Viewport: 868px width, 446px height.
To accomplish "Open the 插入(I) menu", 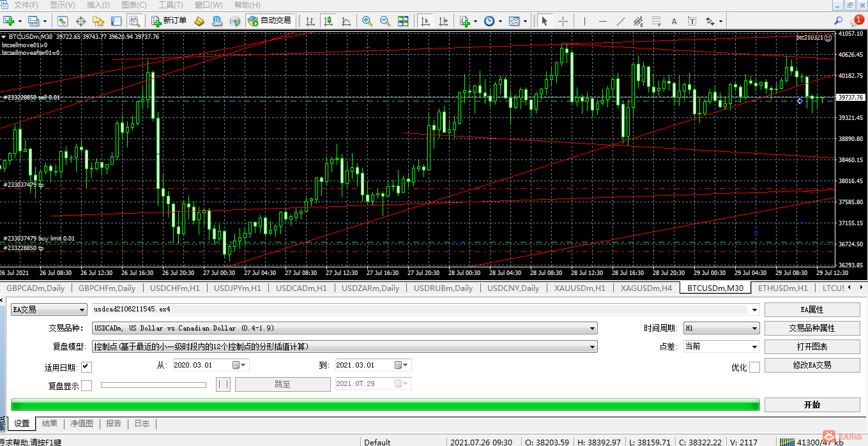I will coord(98,5).
